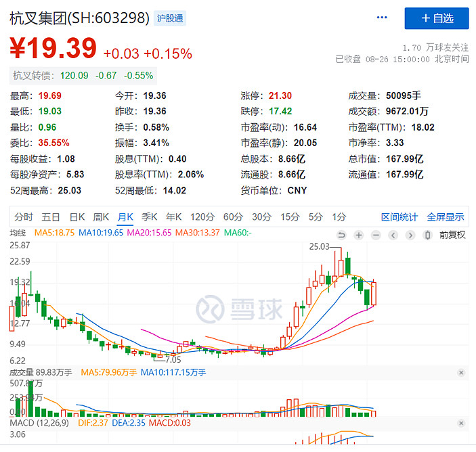Switch to the 5分 chart tab
This screenshot has height=452, width=476.
(316, 217)
